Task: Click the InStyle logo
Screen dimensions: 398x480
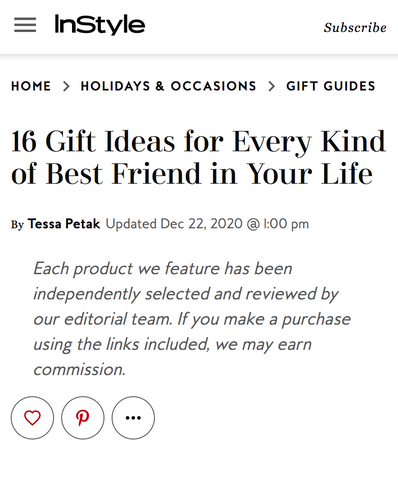Action: pos(100,25)
